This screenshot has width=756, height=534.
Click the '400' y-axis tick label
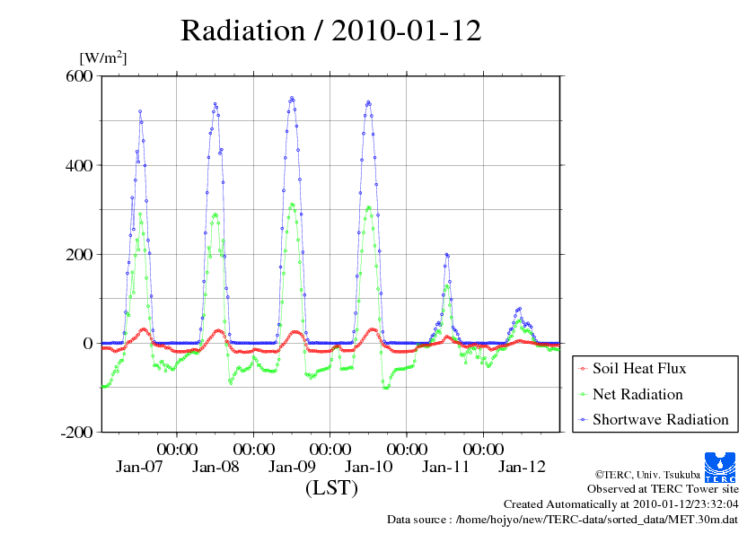(x=79, y=166)
